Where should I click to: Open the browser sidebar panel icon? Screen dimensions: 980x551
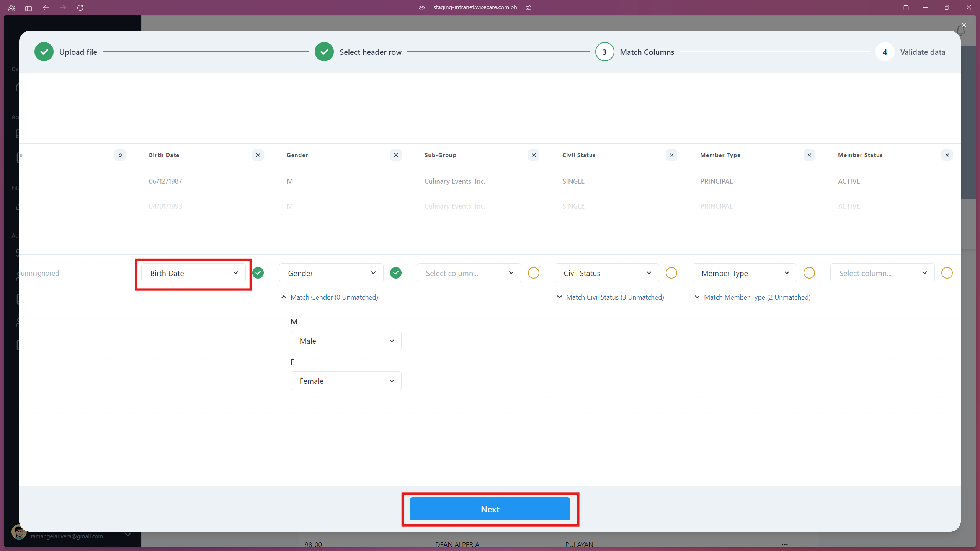(28, 8)
